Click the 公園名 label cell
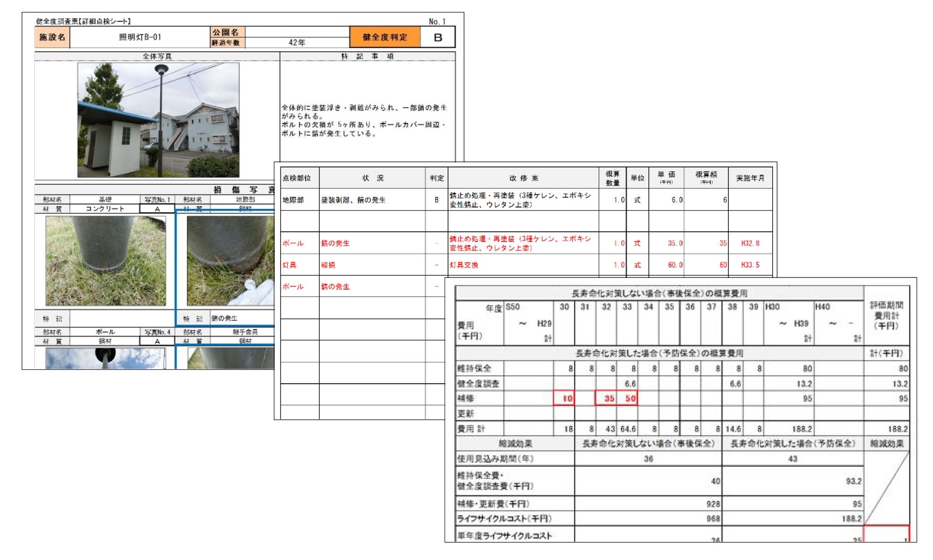Image resolution: width=933 pixels, height=560 pixels. point(227,32)
